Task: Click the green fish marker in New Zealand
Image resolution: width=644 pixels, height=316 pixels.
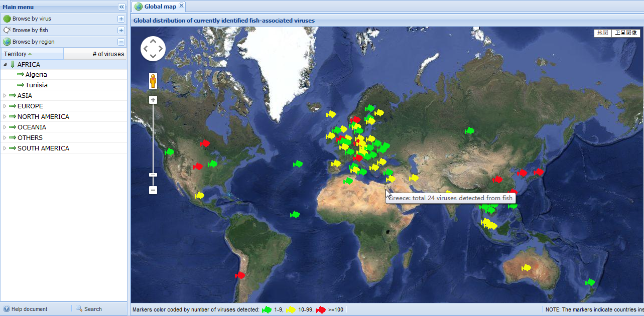Action: [x=590, y=283]
